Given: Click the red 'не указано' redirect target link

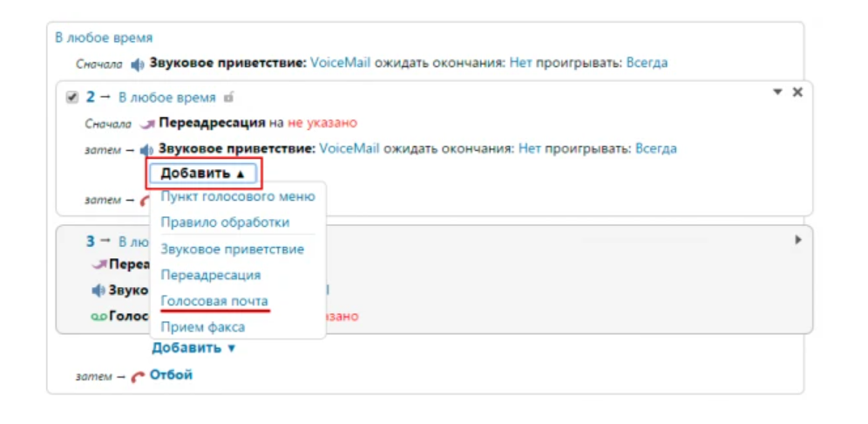Looking at the screenshot, I should point(322,124).
